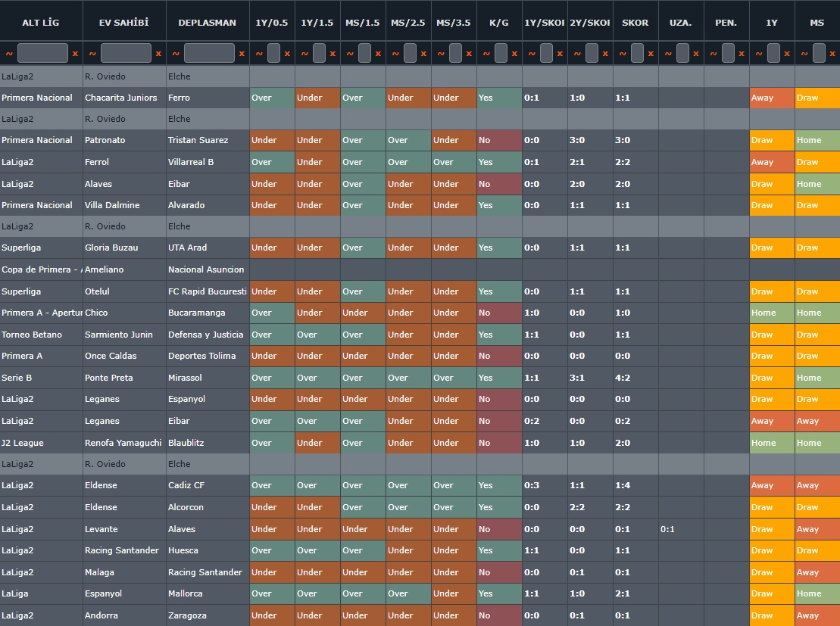
Task: Clear the MS/2.5 filter with its x icon
Action: 423,54
